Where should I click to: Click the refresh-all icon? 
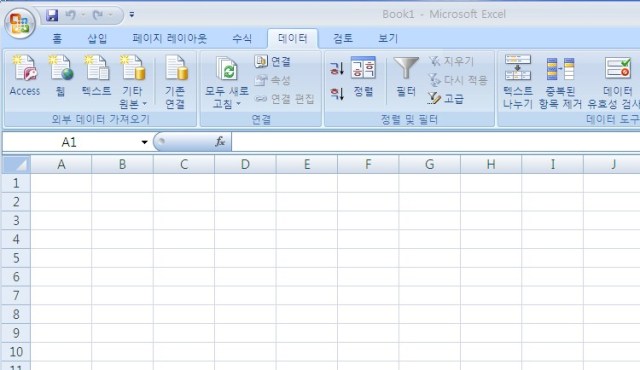coord(227,69)
